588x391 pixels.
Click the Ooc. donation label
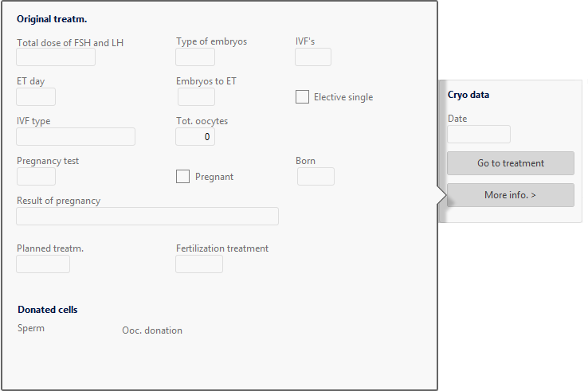pyautogui.click(x=152, y=330)
